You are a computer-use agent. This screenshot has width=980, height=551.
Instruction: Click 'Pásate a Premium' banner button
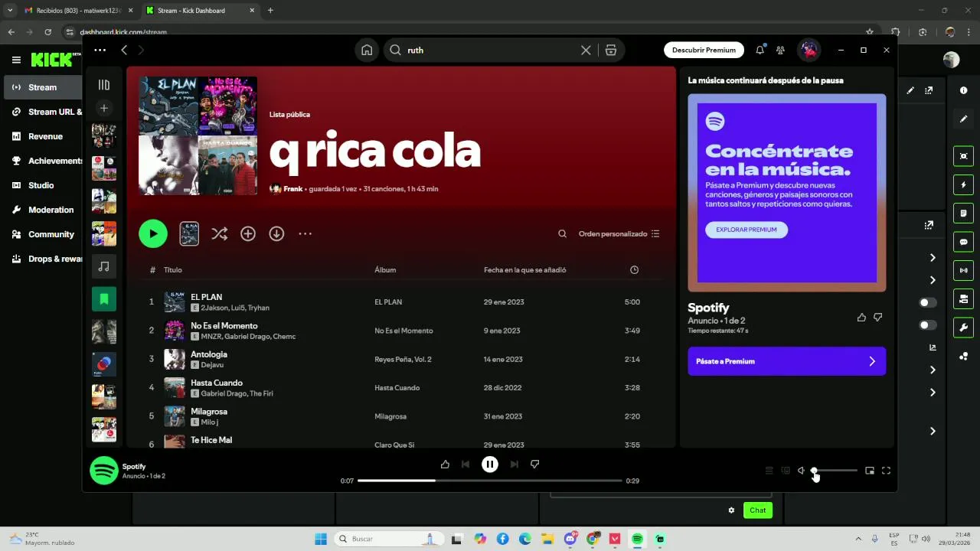click(786, 361)
